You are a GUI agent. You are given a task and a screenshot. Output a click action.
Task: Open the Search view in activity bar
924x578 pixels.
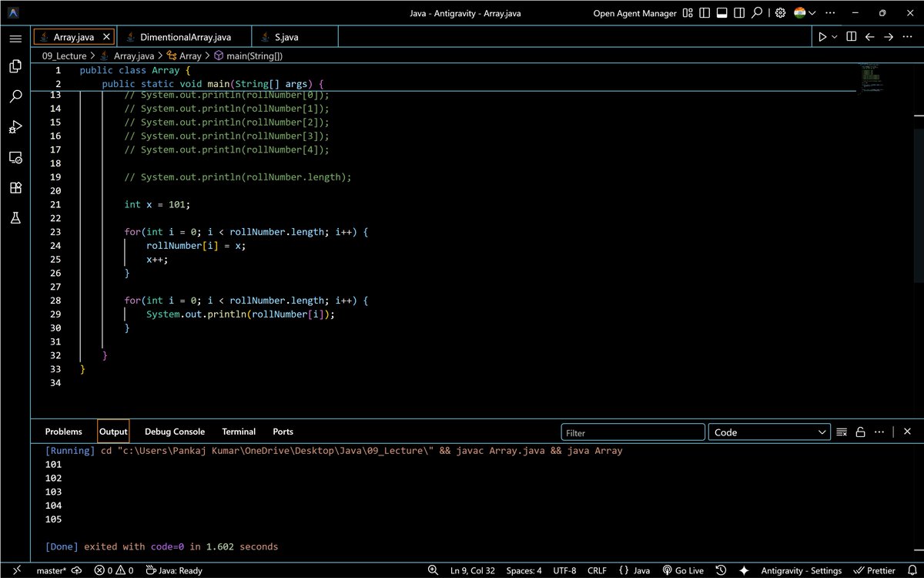(15, 97)
